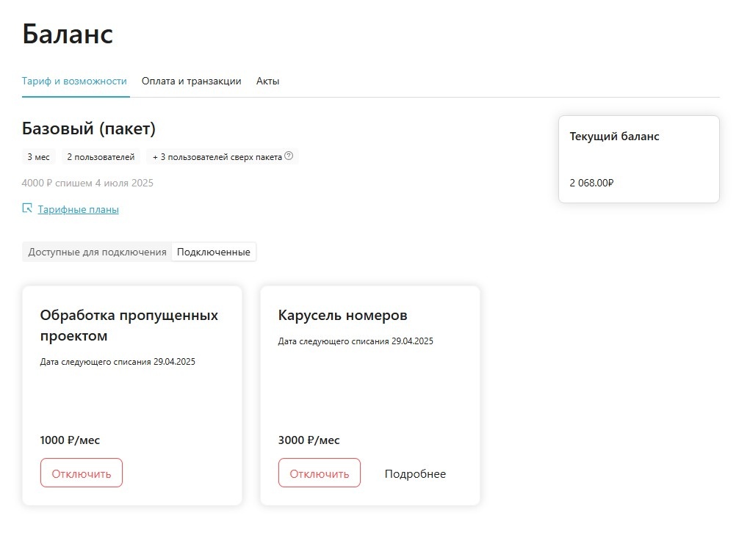Switch to the Акты tab
The image size is (750, 560).
(267, 81)
